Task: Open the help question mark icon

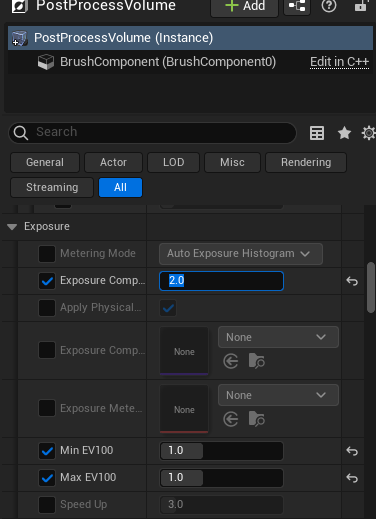Action: [329, 6]
